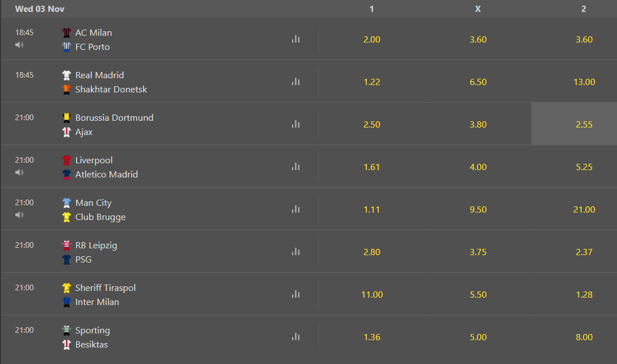Screen dimensions: 617x364
Task: Pick PSG away win odds 2.37
Action: 584,252
